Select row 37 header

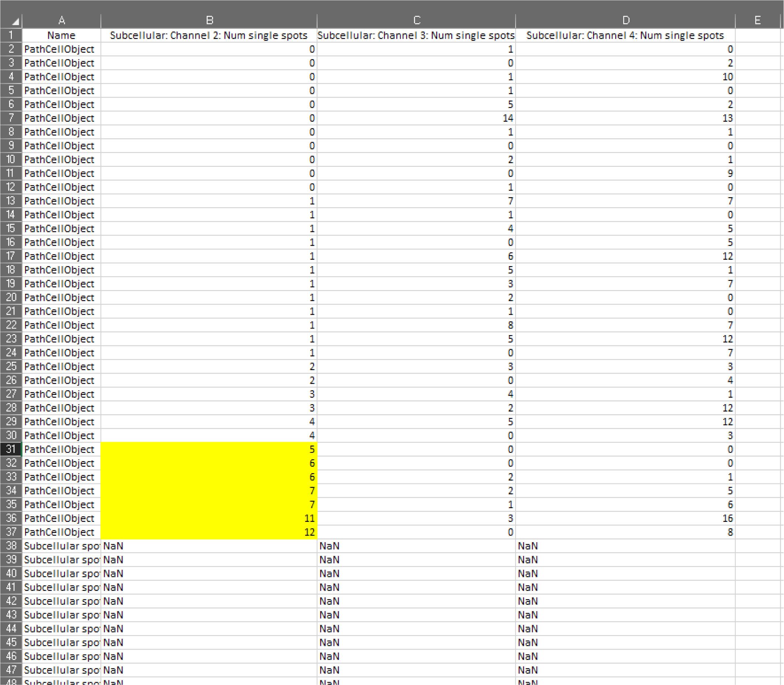click(x=11, y=532)
